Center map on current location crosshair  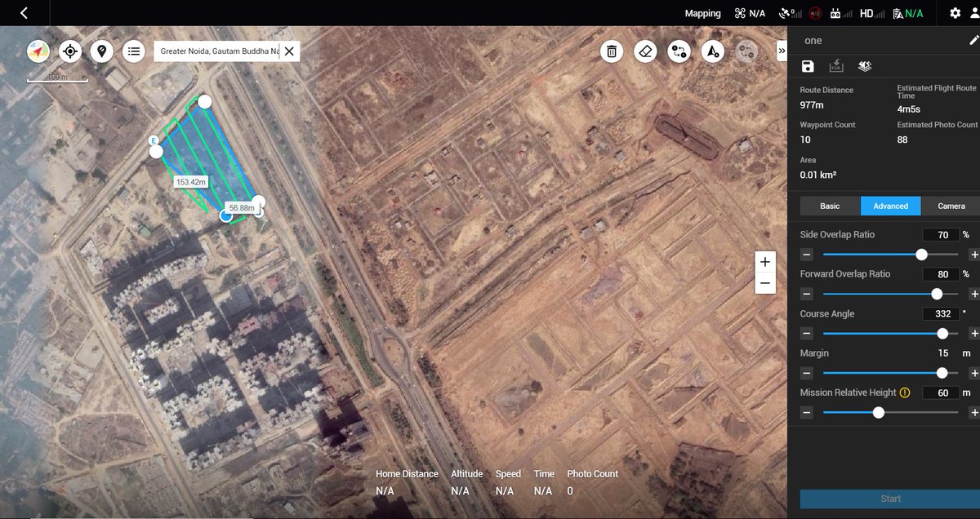pos(70,51)
